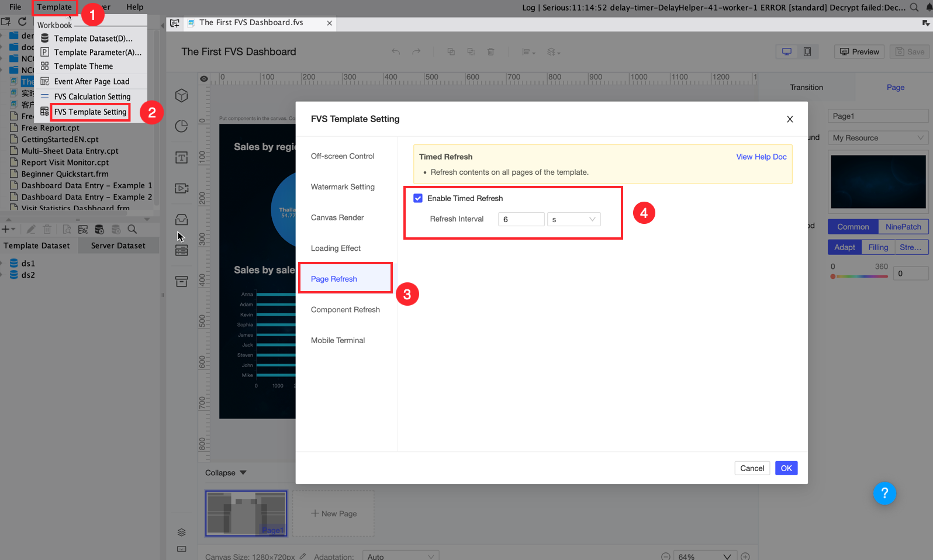
Task: Open the align components dropdown
Action: (528, 52)
